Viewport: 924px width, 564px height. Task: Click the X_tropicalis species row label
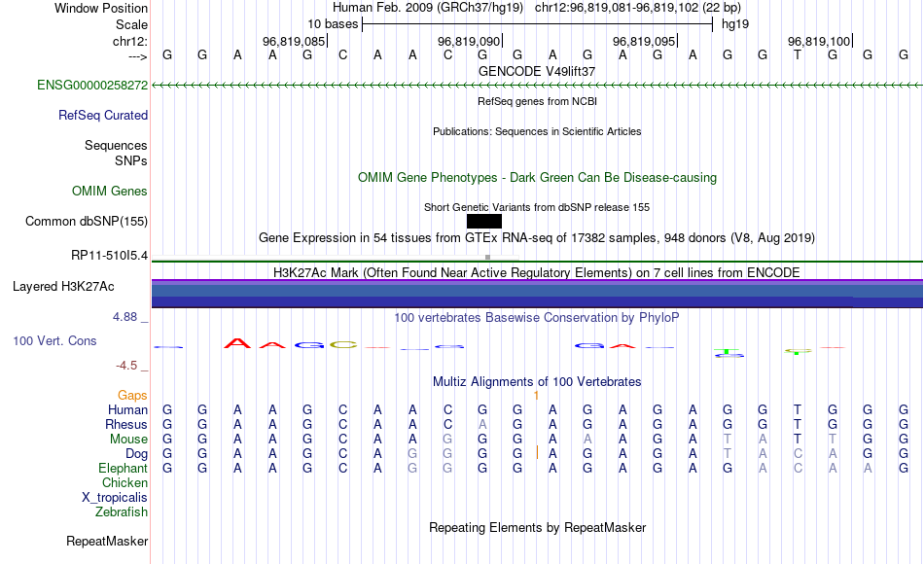[115, 498]
